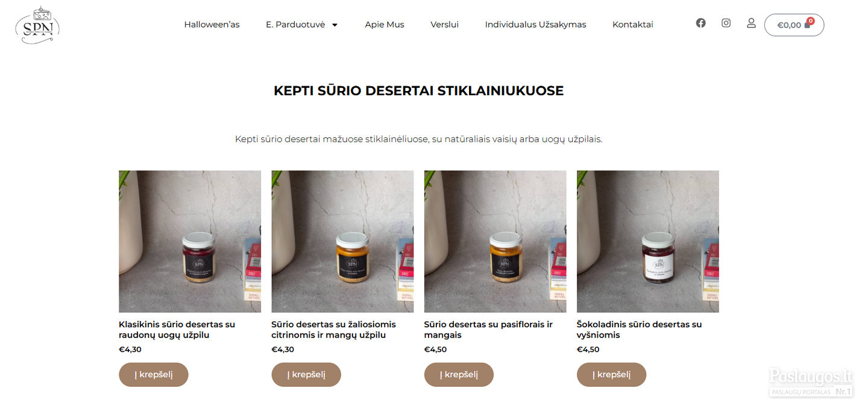868x411 pixels.
Task: Add the pasiflorais ir mangais dessert to cart
Action: pyautogui.click(x=459, y=374)
